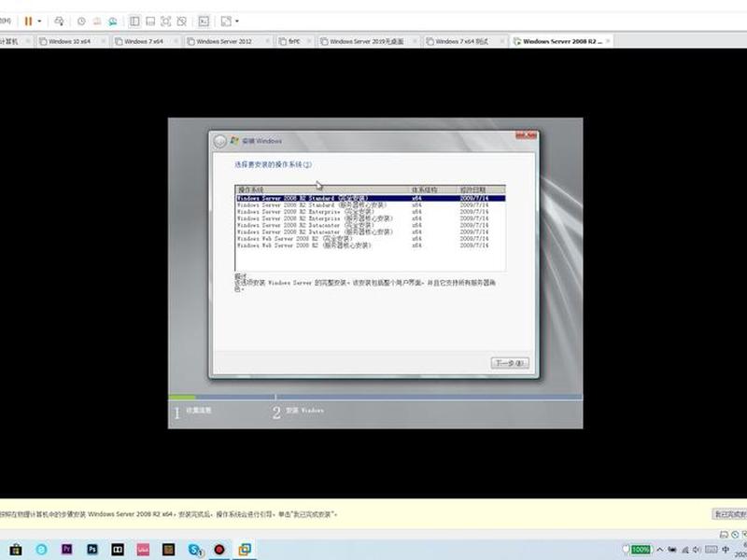The image size is (747, 560).
Task: Switch to the Windows 10 x64 tab
Action: tap(69, 41)
